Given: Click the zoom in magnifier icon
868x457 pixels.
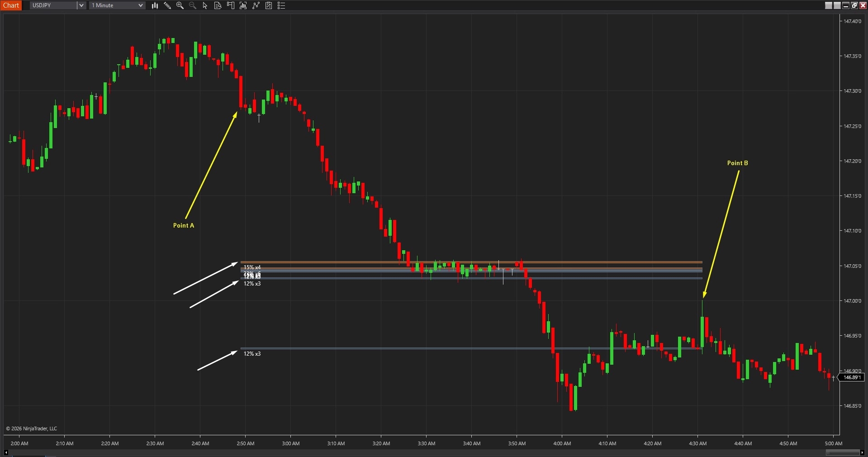Looking at the screenshot, I should pyautogui.click(x=180, y=5).
